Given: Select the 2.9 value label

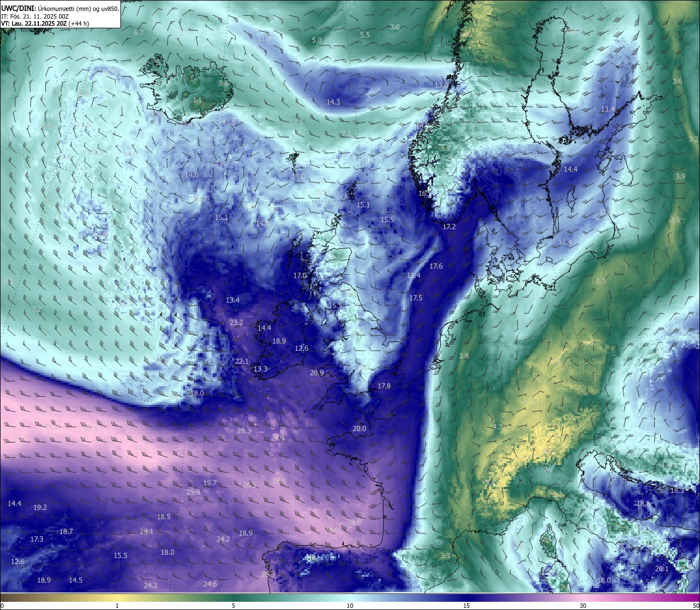Looking at the screenshot, I should tap(600, 281).
